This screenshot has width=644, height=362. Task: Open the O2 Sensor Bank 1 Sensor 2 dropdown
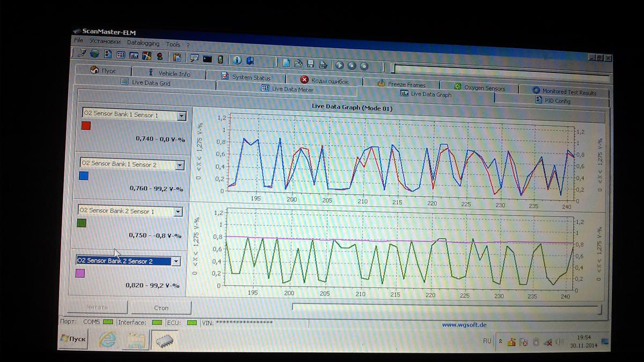tap(179, 165)
